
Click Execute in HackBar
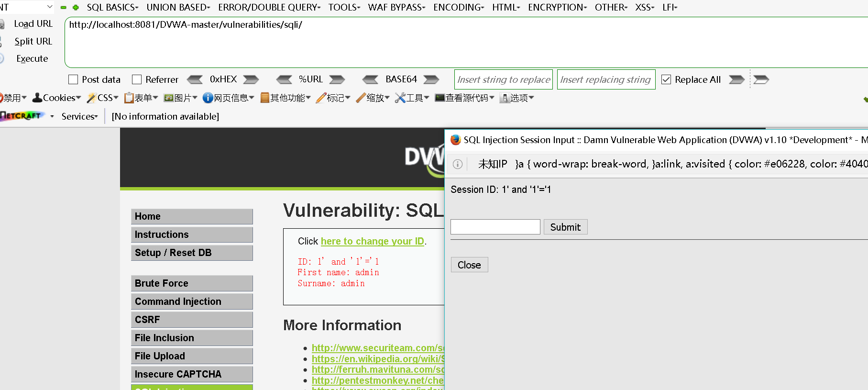[32, 58]
